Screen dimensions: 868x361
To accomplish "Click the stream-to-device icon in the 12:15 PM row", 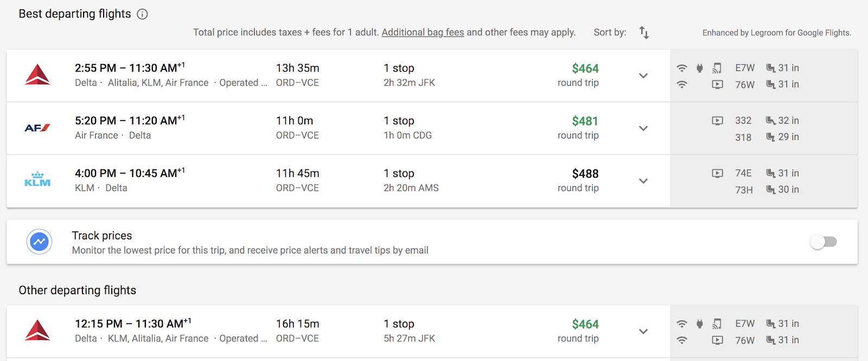I will 717,324.
